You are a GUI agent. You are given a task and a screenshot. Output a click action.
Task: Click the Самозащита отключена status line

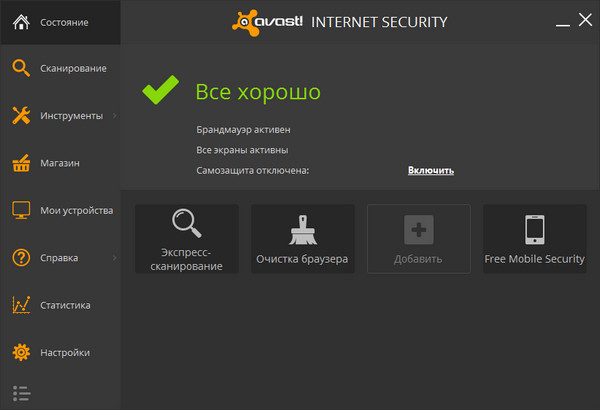(253, 170)
